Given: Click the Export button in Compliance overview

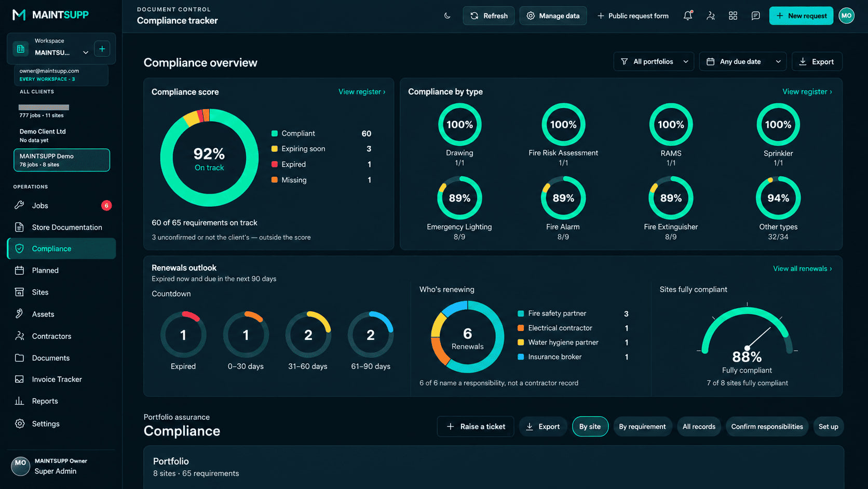Looking at the screenshot, I should [x=817, y=61].
